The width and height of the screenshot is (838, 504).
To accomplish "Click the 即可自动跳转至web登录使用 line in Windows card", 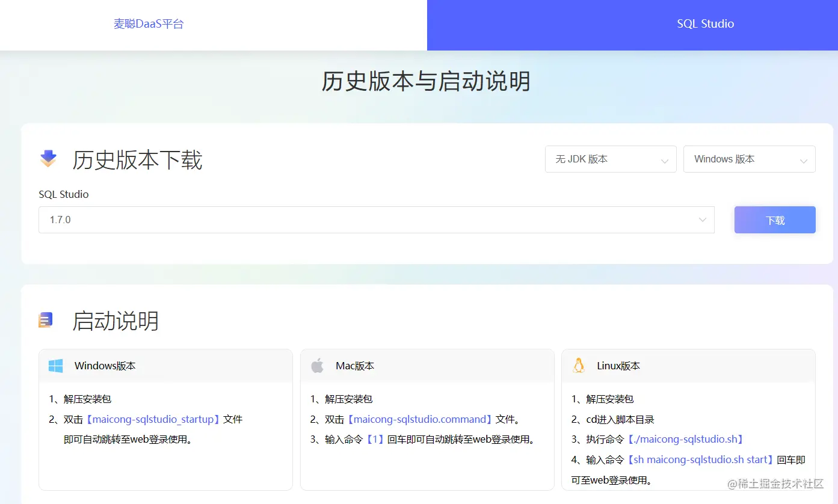I will (x=128, y=440).
